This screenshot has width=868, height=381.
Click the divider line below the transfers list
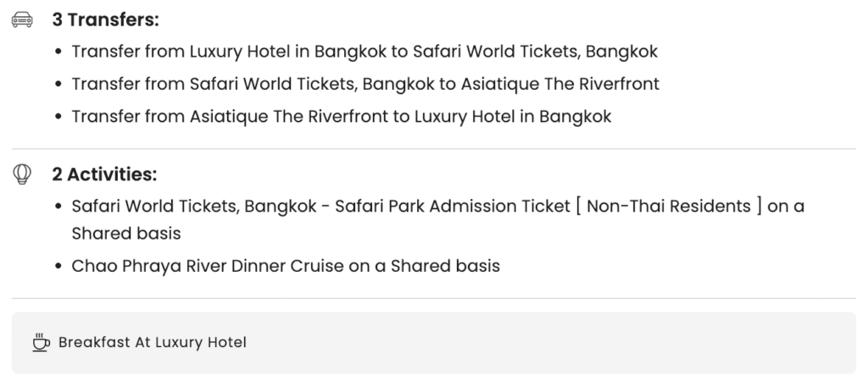pos(434,149)
